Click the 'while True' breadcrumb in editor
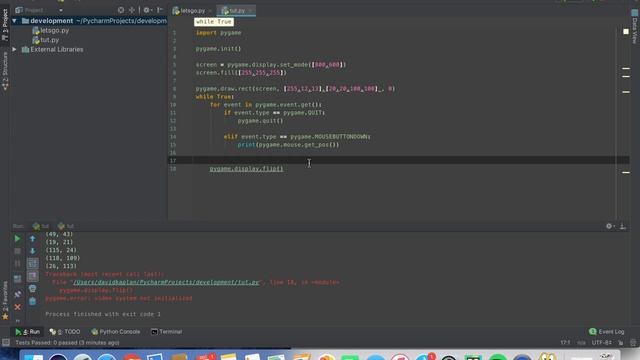Screen dimensions: 640x360 tap(214, 22)
